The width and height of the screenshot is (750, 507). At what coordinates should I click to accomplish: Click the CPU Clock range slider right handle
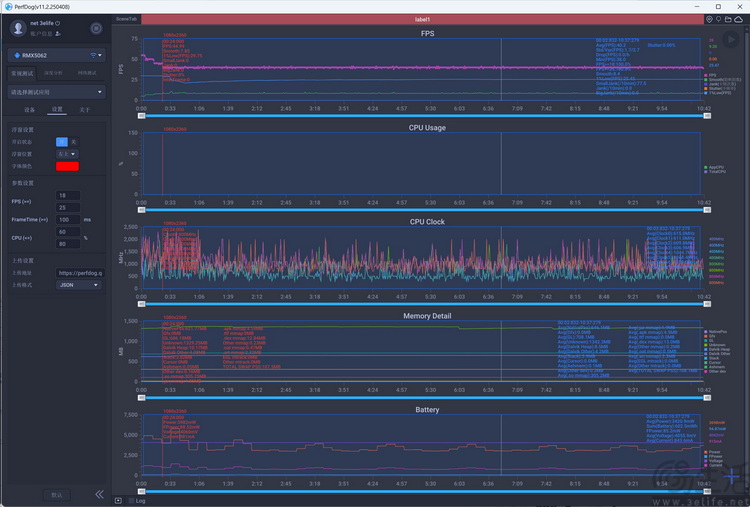coord(707,304)
